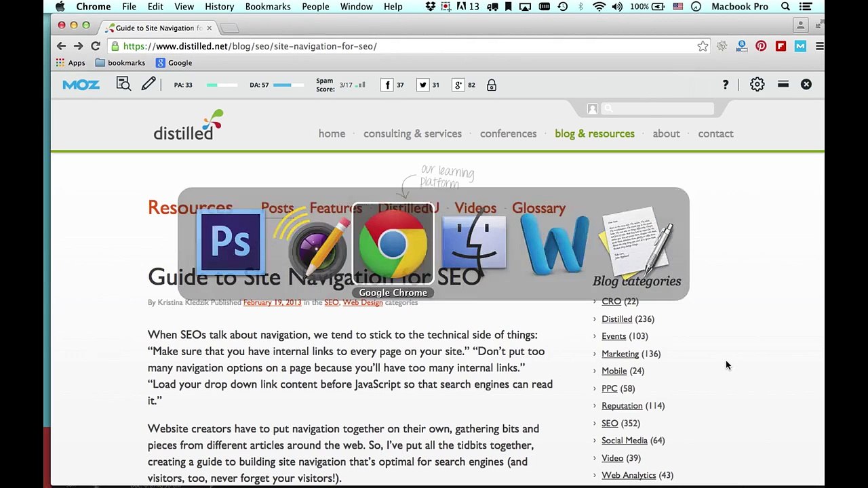Switch to Finder in app switcher

pyautogui.click(x=474, y=243)
